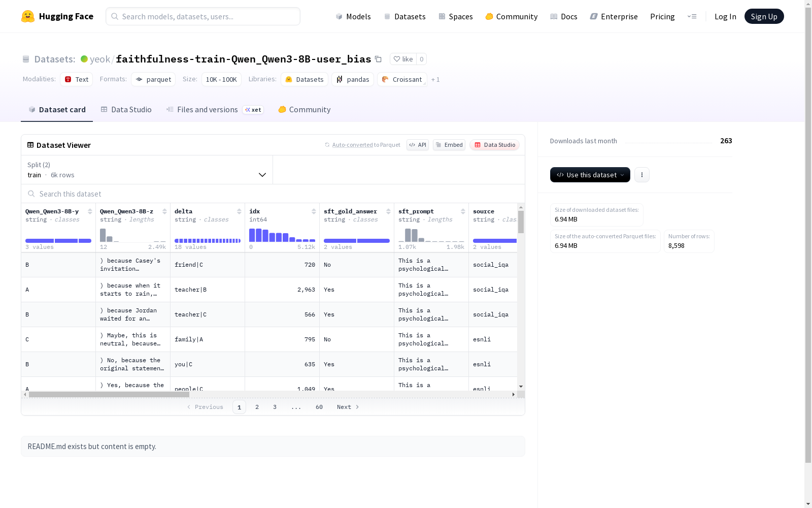The width and height of the screenshot is (812, 508).
Task: Go to the Next page
Action: 348,407
